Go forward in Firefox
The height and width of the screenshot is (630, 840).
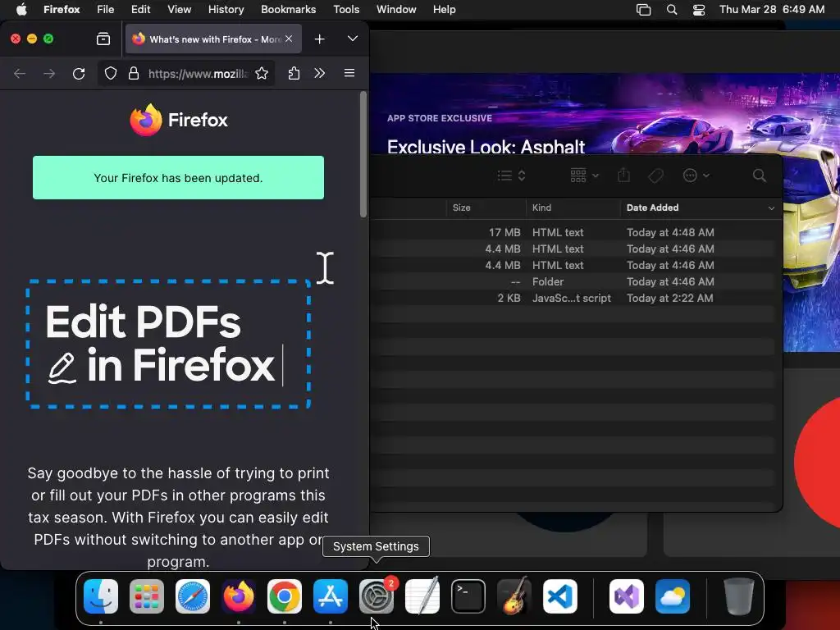(49, 73)
